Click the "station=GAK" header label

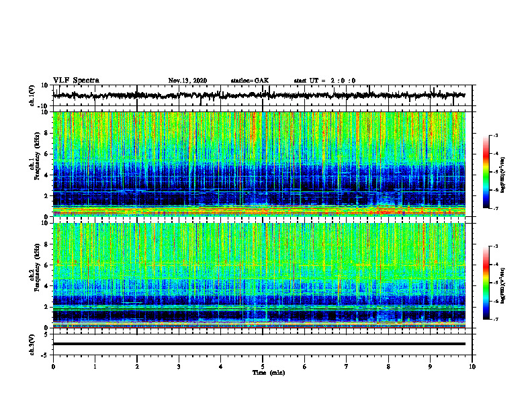(x=250, y=81)
